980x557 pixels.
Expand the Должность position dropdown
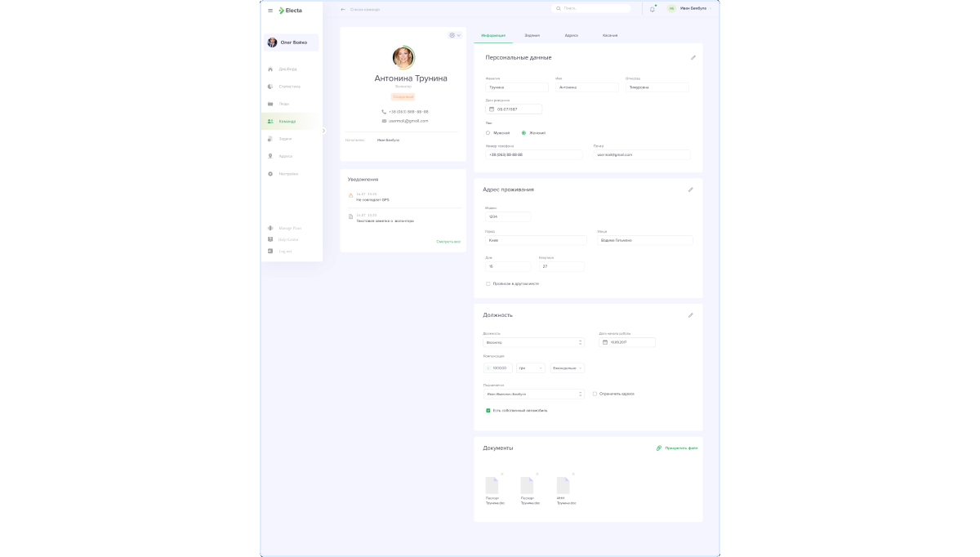point(533,342)
